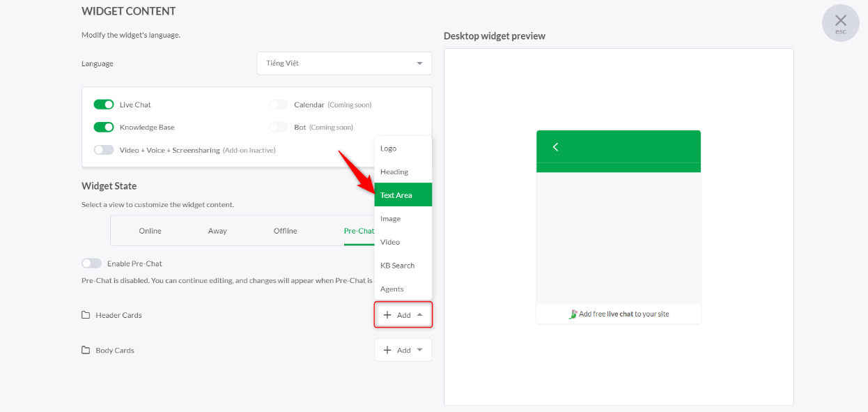Enable Video + Voice + Screensharing toggle
Screen dimensions: 868x412
[x=104, y=150]
